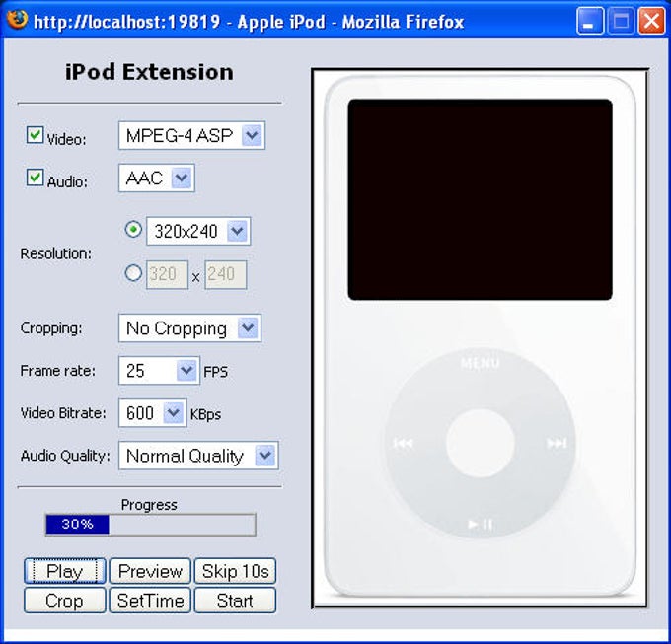Uncheck the Audio checkbox

(x=35, y=178)
